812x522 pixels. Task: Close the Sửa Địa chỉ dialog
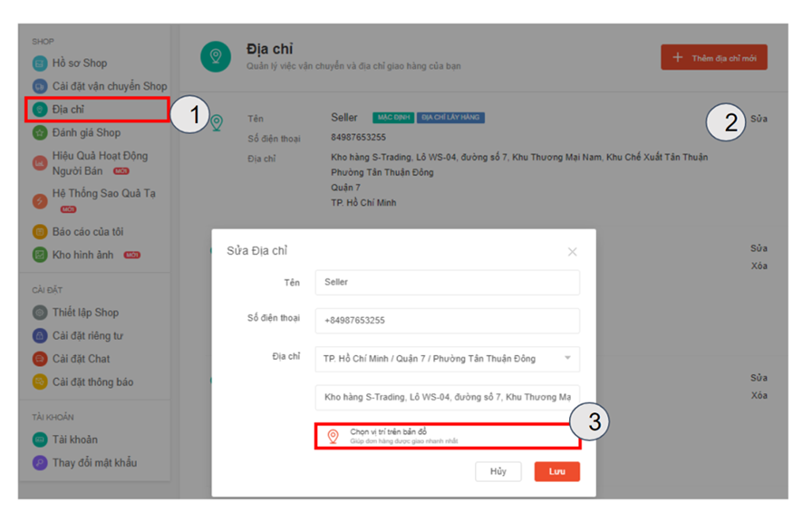[572, 252]
